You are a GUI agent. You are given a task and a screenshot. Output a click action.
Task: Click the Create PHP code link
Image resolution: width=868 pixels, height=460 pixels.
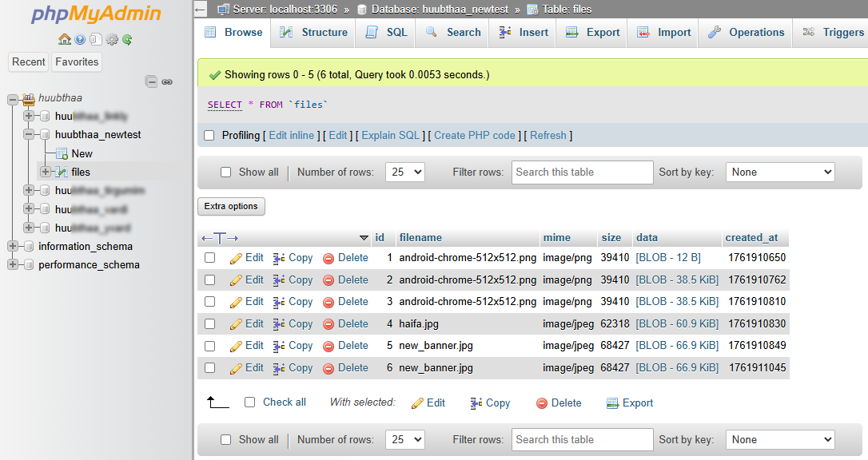pos(475,136)
